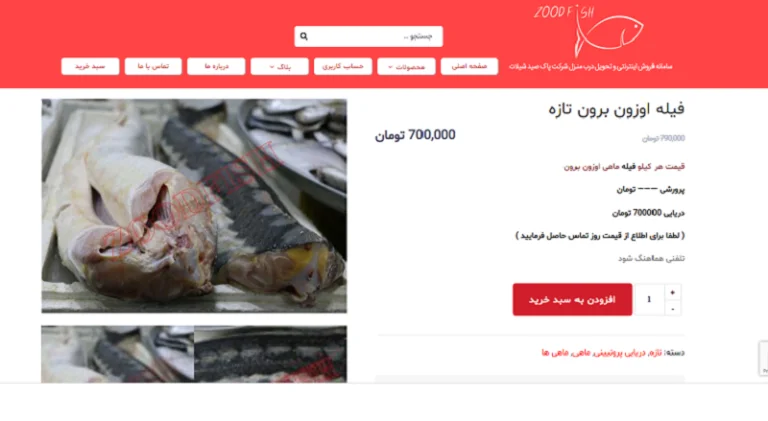
Task: Select the right product gallery thumbnail
Action: (x=270, y=354)
